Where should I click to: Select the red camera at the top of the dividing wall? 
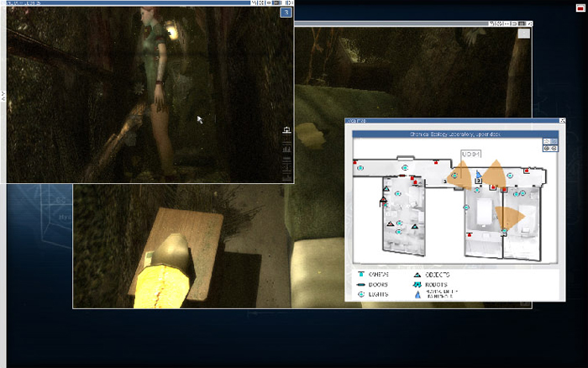click(x=504, y=190)
